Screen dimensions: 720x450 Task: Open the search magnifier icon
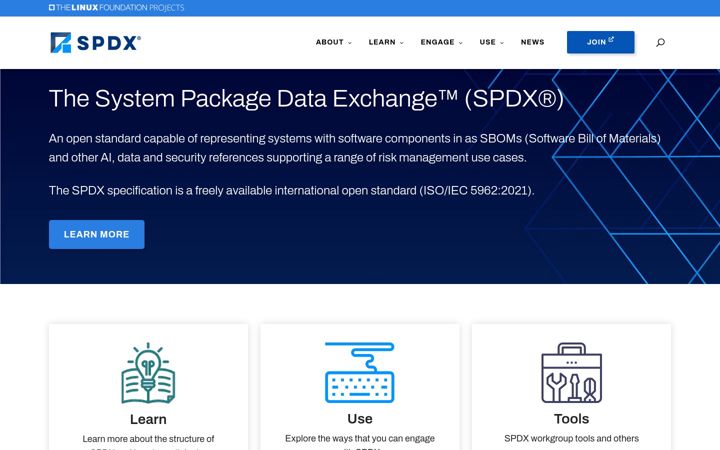660,42
